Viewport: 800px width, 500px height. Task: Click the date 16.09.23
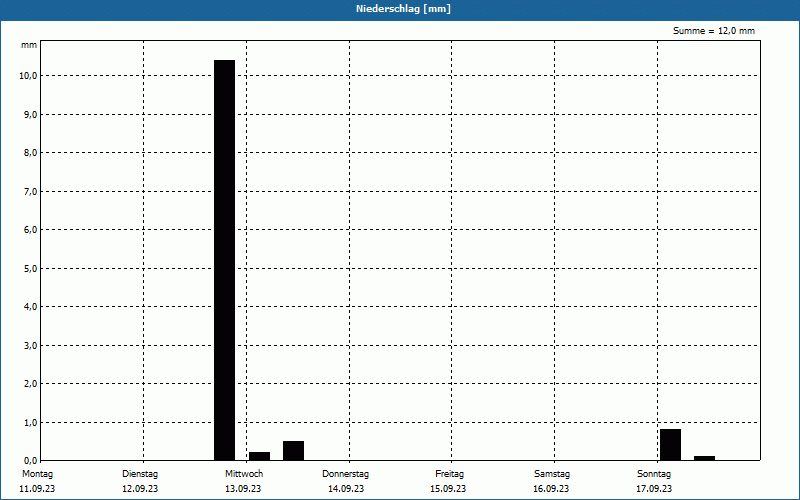pyautogui.click(x=551, y=489)
